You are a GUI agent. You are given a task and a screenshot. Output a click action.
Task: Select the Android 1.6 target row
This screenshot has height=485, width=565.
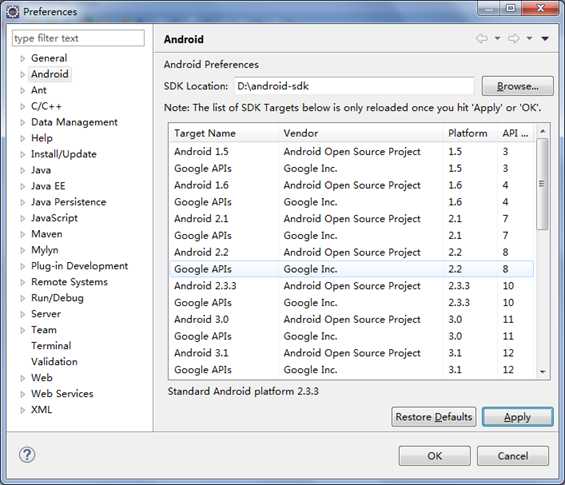coord(351,185)
